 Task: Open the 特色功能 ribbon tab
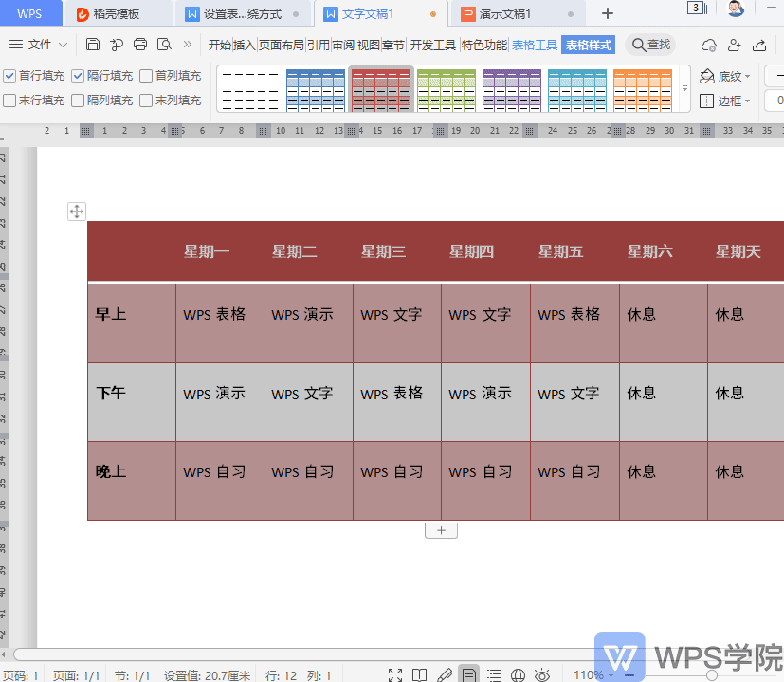(484, 45)
